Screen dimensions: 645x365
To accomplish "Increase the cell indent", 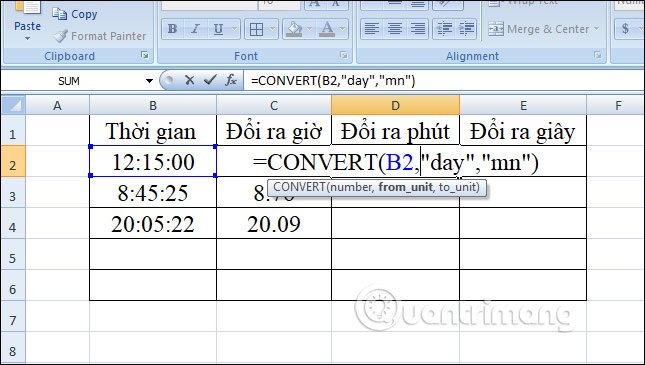I will coord(466,29).
